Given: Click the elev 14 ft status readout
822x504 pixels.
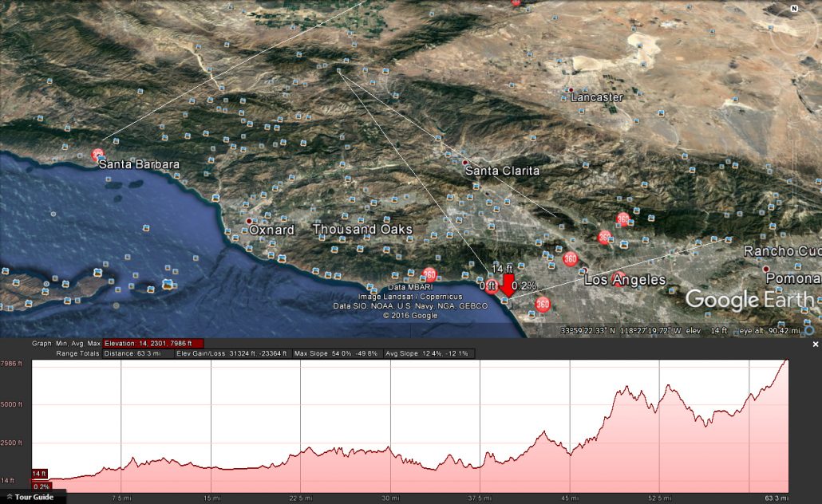Looking at the screenshot, I should pyautogui.click(x=706, y=331).
